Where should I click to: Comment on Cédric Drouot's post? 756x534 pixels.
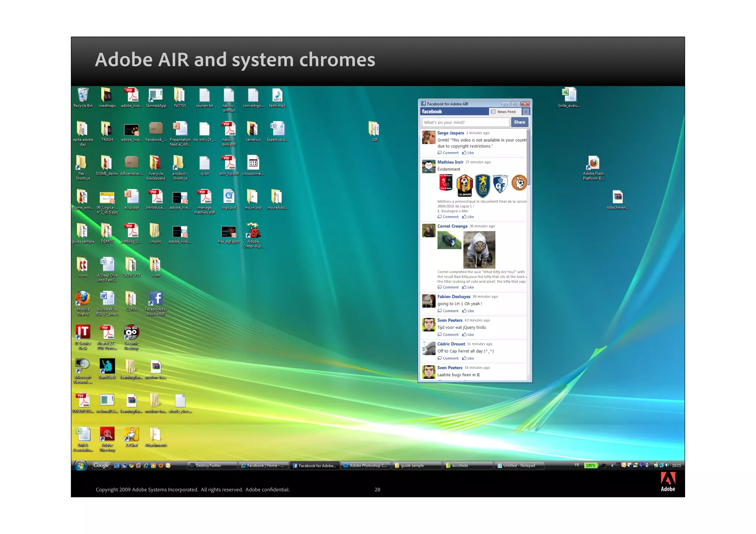coord(448,358)
